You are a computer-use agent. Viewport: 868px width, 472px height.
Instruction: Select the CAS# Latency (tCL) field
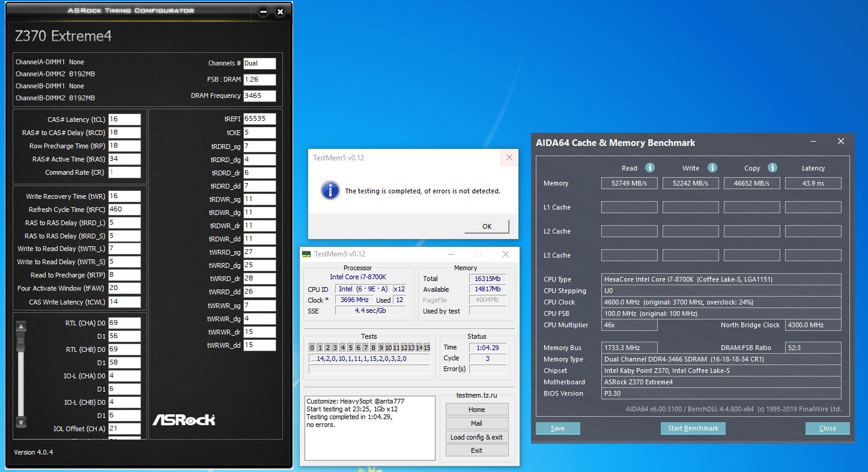[124, 120]
